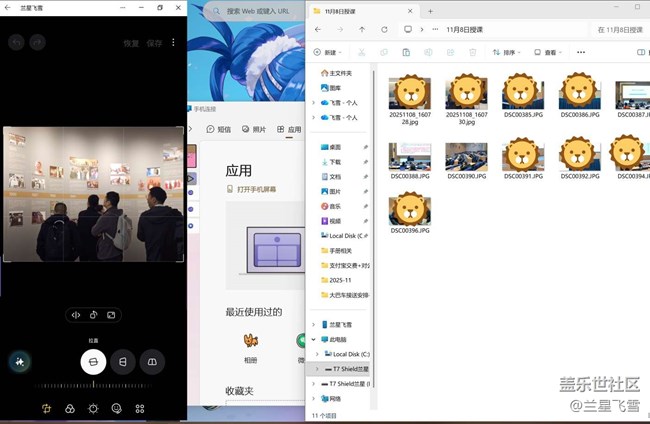Select the DSC00390.JPG thumbnail
The height and width of the screenshot is (424, 650).
(466, 158)
